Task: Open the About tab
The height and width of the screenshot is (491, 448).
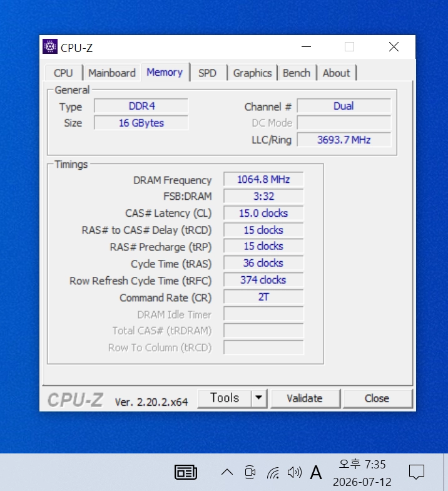Action: [x=337, y=73]
